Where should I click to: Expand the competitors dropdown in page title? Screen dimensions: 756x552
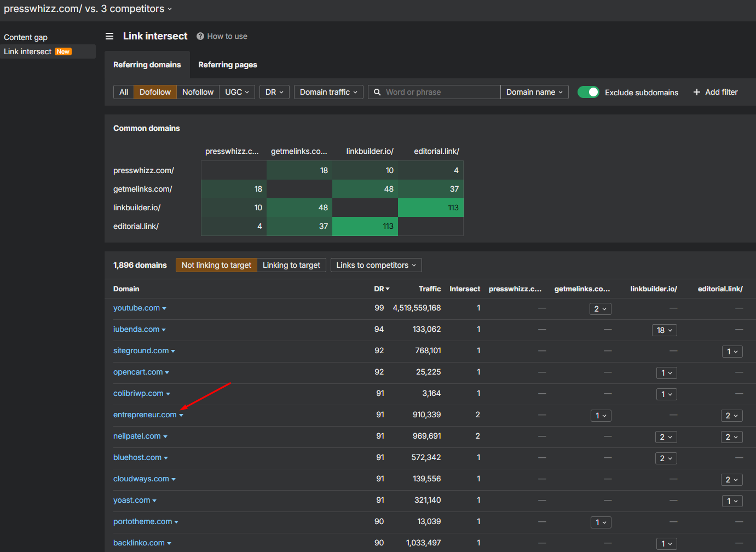click(170, 9)
